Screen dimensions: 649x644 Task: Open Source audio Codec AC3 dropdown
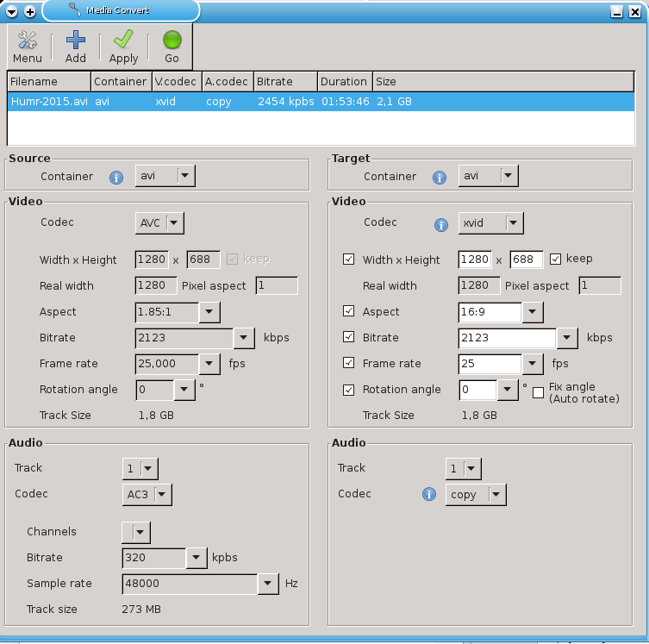(x=147, y=495)
